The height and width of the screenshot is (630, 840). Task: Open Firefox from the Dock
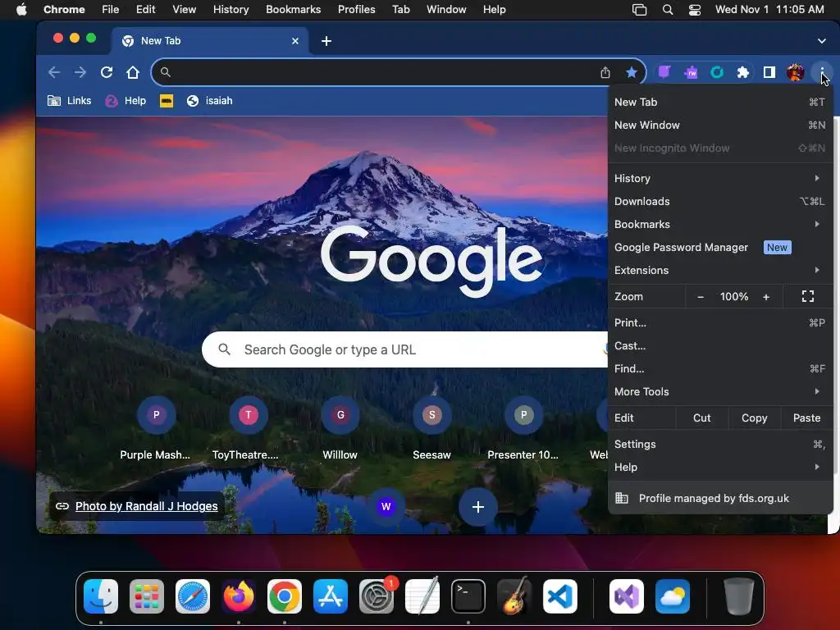(239, 596)
